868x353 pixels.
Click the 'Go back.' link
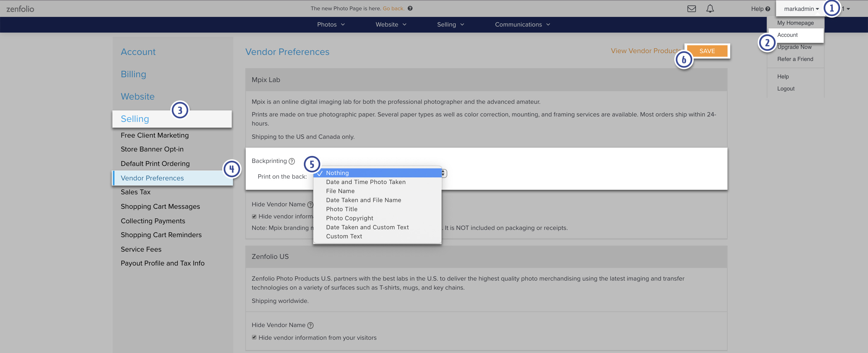pyautogui.click(x=393, y=8)
